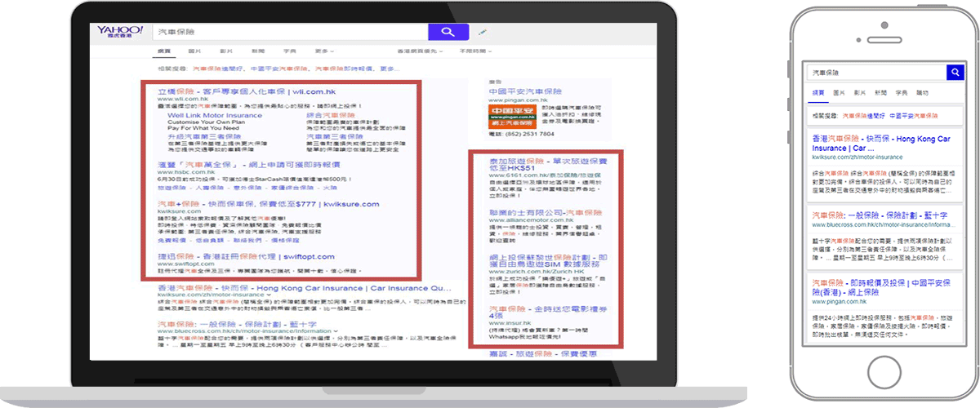The height and width of the screenshot is (408, 980).
Task: Open the 富誠 旅遊保險 sidebar ad title
Action: tap(542, 354)
